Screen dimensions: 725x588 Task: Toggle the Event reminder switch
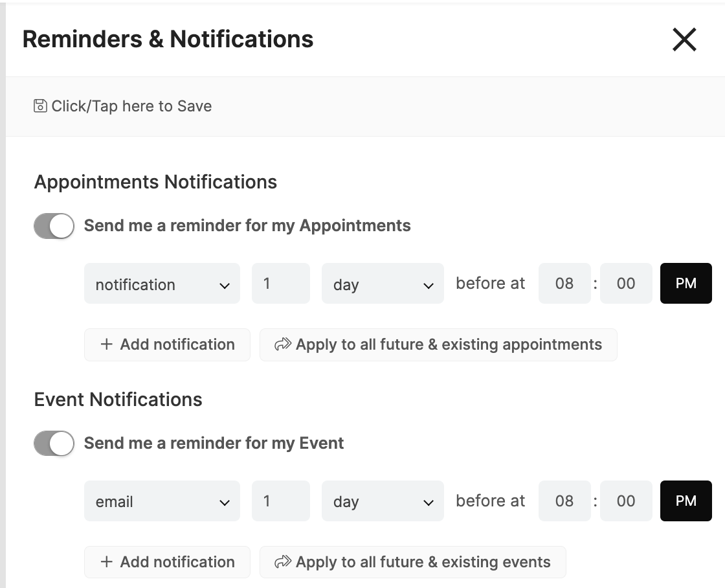pyautogui.click(x=54, y=443)
